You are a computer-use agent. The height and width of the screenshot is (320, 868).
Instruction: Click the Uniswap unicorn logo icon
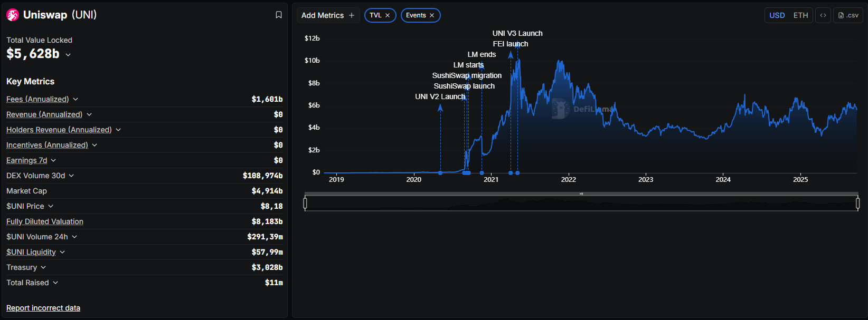[13, 15]
